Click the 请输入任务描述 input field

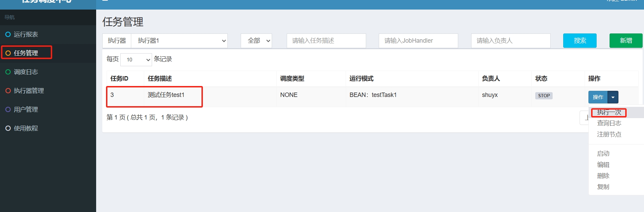[326, 41]
